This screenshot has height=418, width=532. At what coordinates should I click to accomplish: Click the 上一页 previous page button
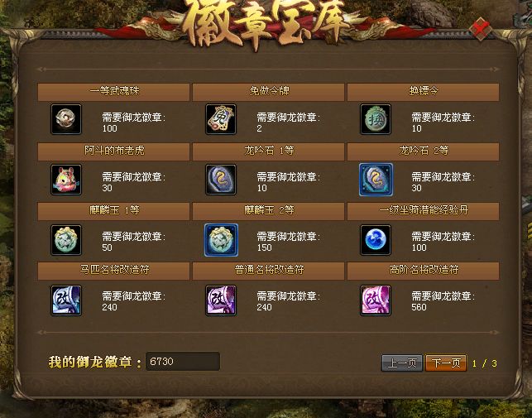pyautogui.click(x=402, y=363)
